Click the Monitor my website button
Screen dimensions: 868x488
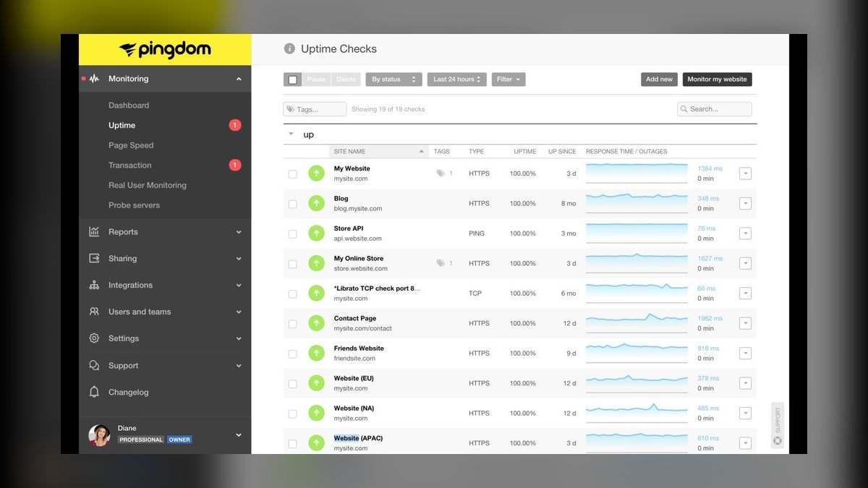[x=718, y=80]
